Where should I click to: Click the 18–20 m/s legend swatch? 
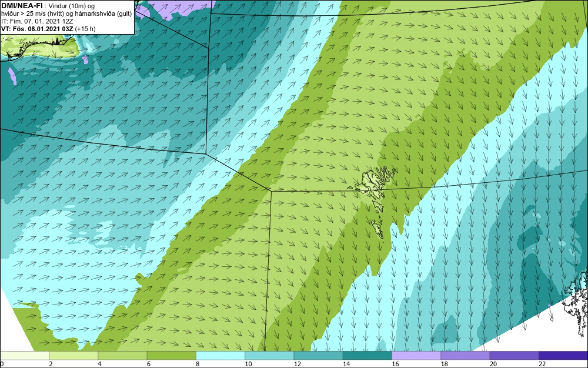point(465,356)
